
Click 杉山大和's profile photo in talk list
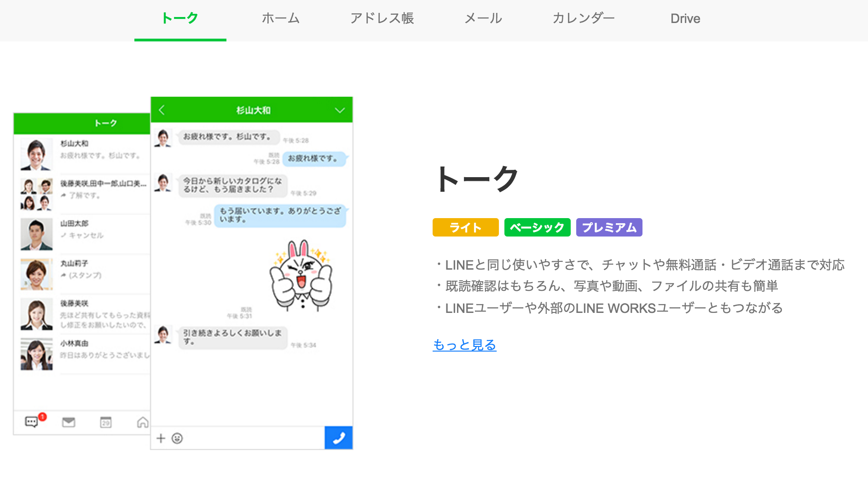36,154
